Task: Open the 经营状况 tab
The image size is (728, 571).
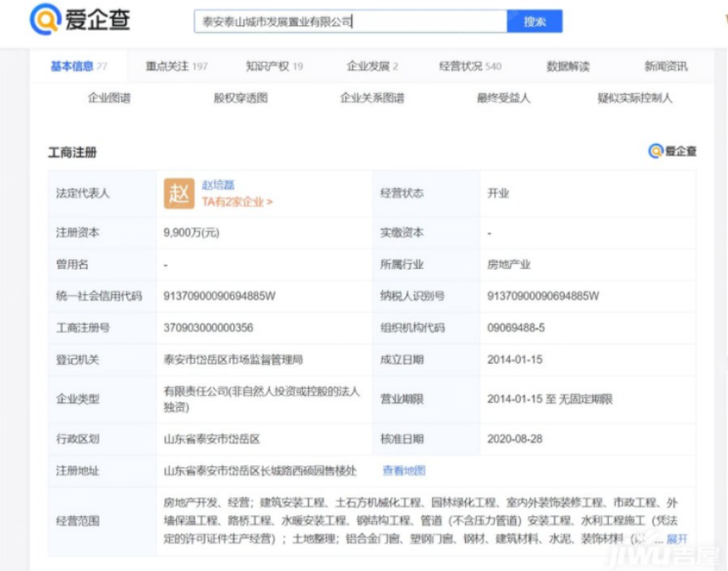Action: tap(470, 66)
